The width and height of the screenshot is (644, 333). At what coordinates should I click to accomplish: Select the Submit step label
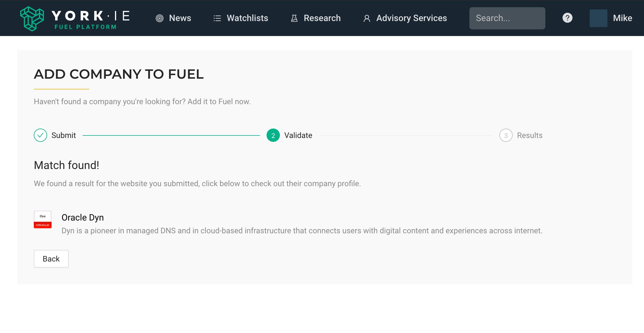point(63,135)
